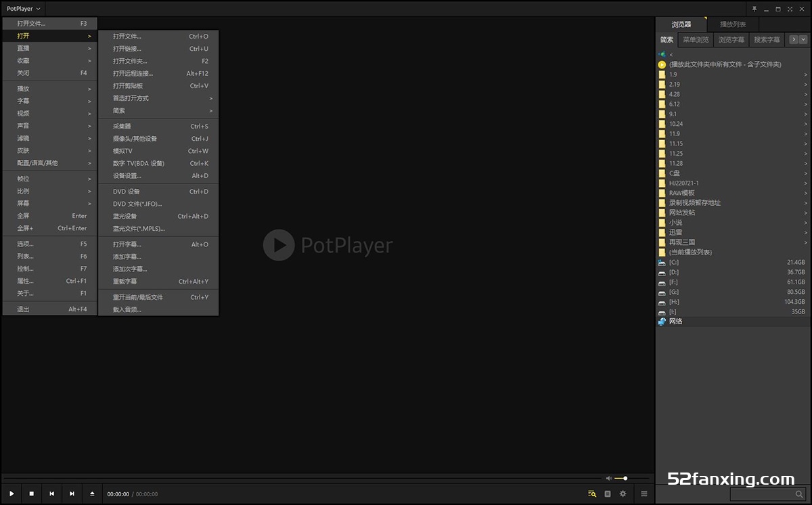Click the fullscreen icon in the title bar

click(790, 9)
